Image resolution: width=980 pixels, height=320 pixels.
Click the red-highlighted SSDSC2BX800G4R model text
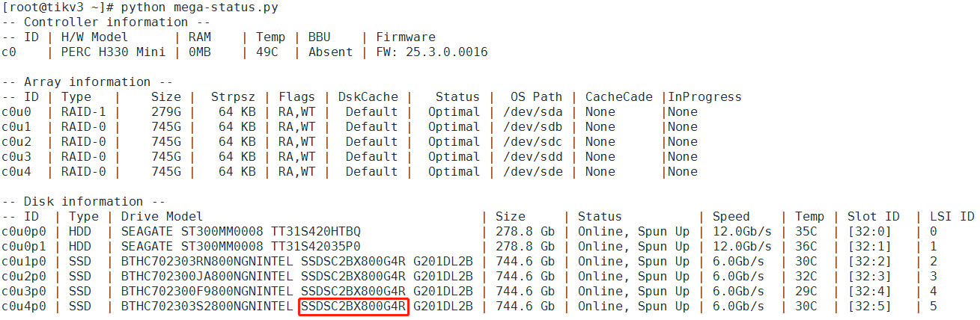pos(353,307)
